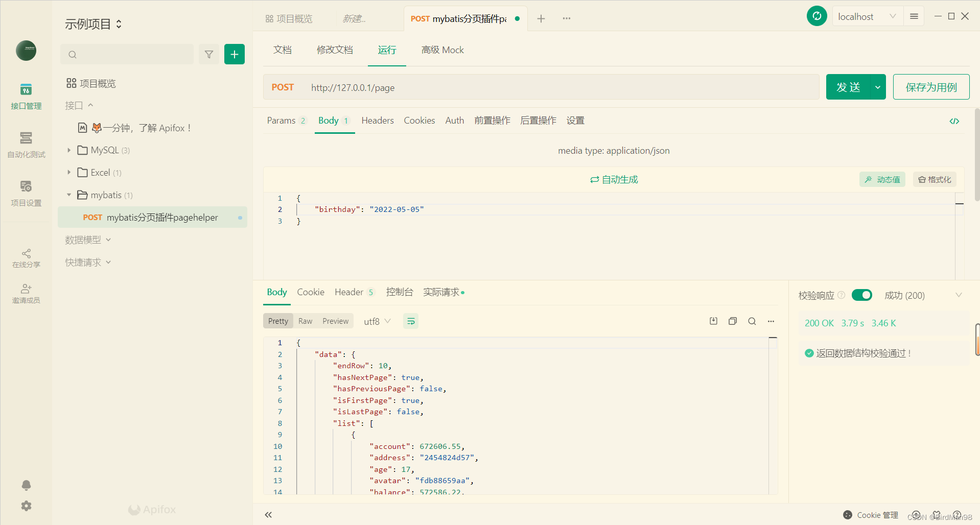Expand the Excel folder
The width and height of the screenshot is (980, 525).
tap(69, 173)
